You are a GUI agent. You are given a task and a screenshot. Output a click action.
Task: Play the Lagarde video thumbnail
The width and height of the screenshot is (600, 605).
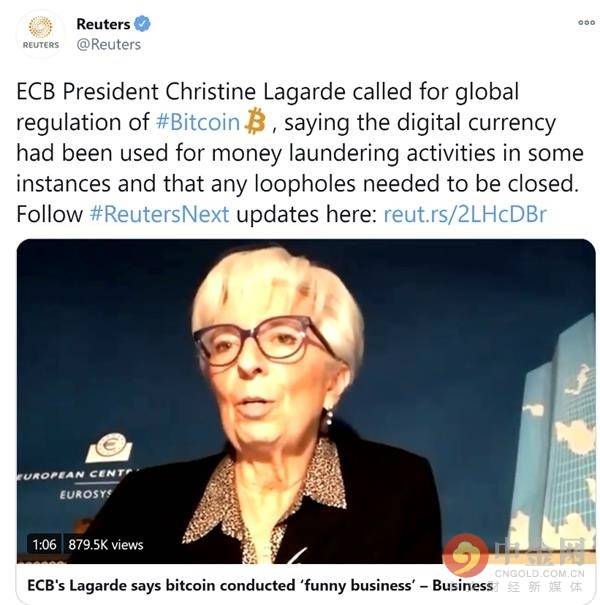306,401
